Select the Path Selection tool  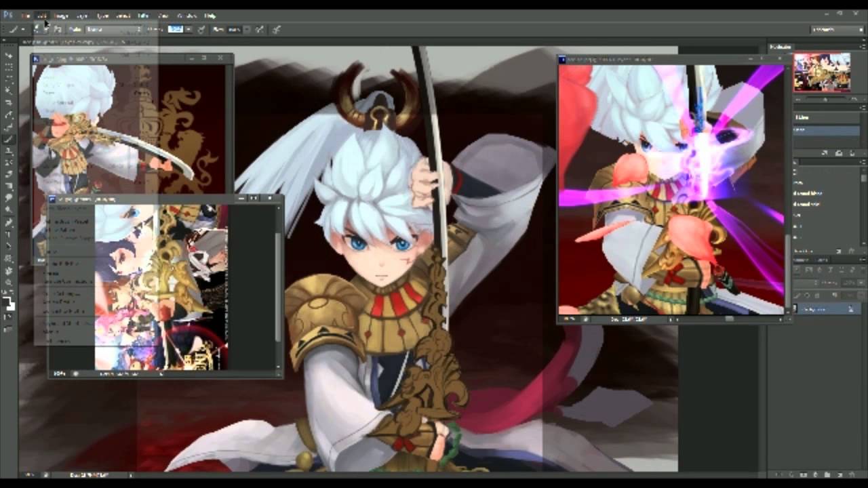click(x=9, y=246)
